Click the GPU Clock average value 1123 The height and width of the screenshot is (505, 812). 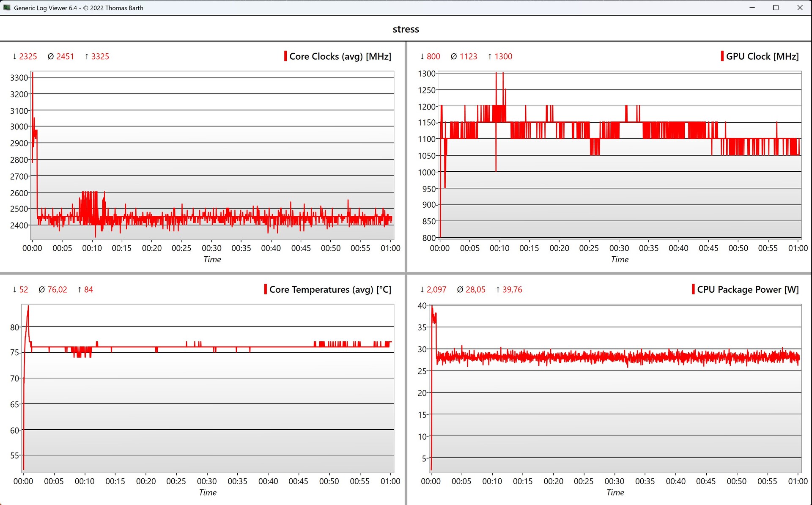(x=468, y=56)
